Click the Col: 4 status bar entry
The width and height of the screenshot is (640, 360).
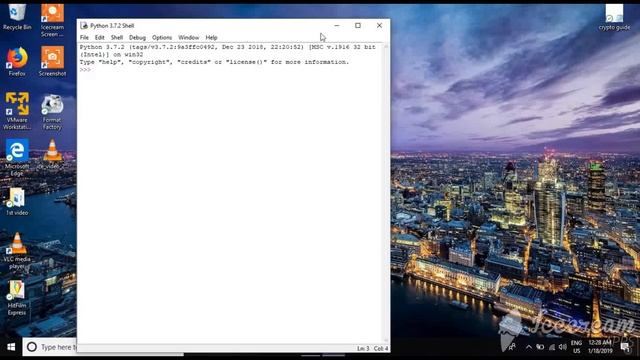381,349
